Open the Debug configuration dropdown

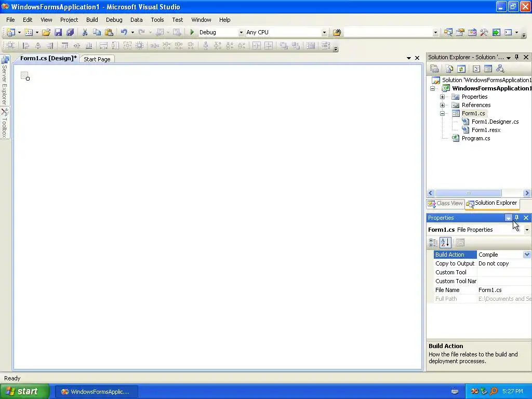pos(241,33)
